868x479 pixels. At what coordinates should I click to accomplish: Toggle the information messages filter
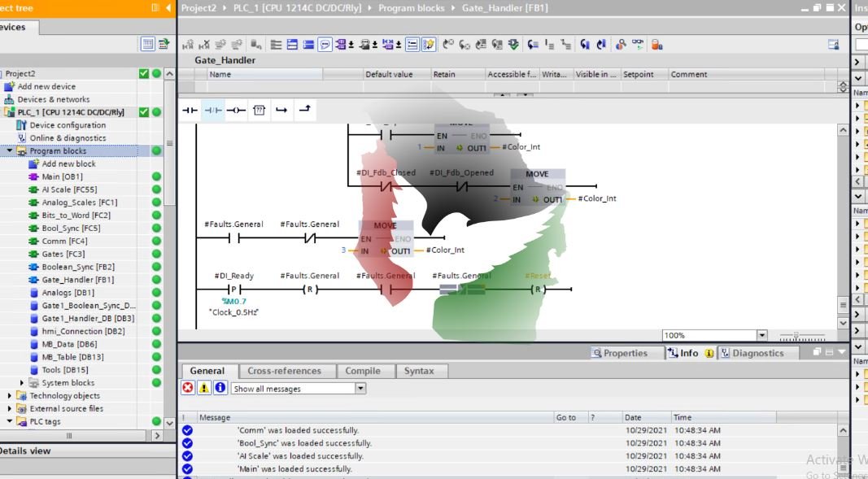[x=220, y=389]
